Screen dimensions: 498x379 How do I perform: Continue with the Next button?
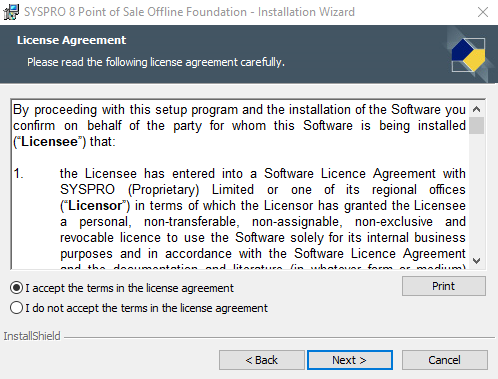point(349,360)
